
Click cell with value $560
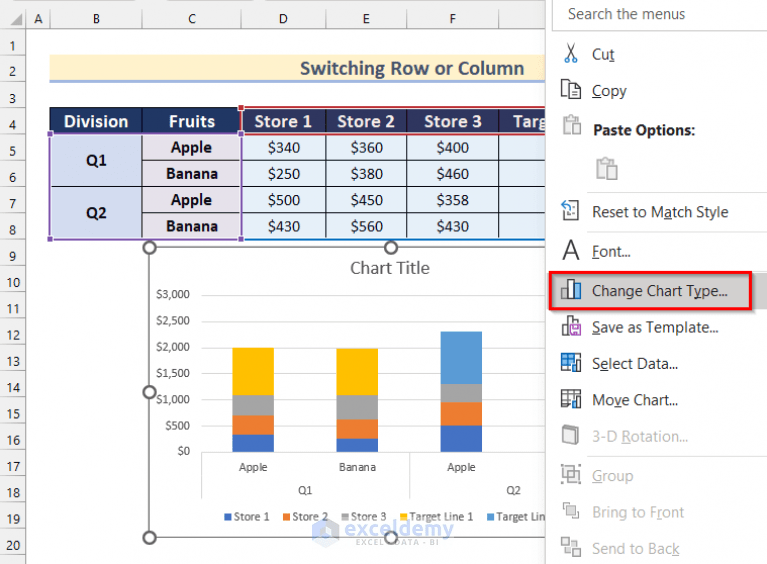tap(366, 226)
